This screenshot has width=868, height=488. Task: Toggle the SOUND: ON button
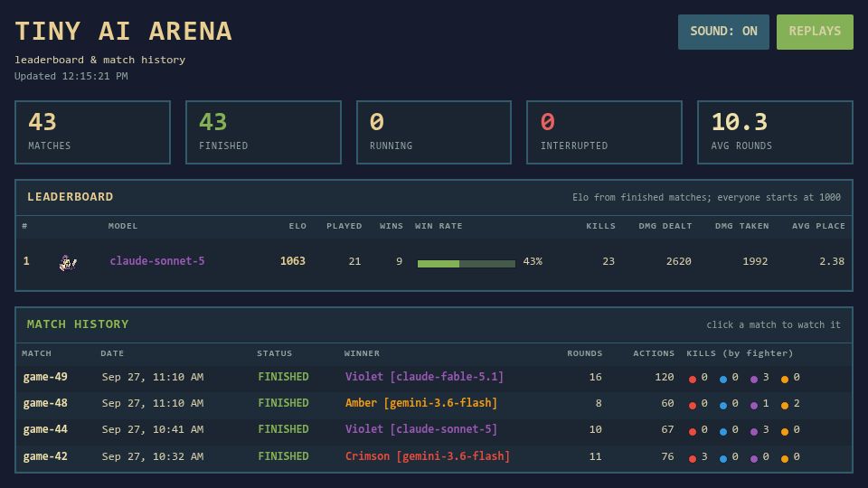tap(723, 32)
